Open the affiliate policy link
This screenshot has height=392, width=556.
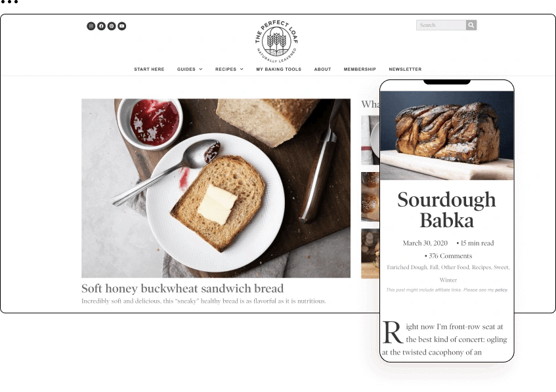pyautogui.click(x=501, y=290)
